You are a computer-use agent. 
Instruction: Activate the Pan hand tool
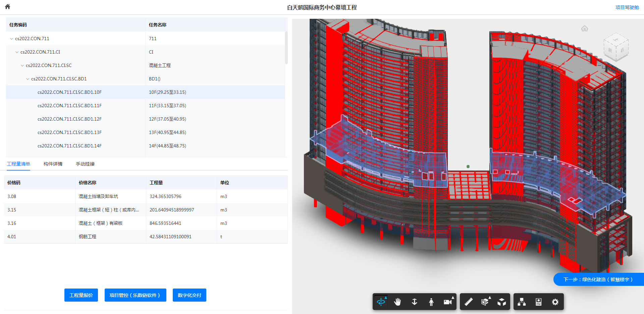[x=397, y=302]
